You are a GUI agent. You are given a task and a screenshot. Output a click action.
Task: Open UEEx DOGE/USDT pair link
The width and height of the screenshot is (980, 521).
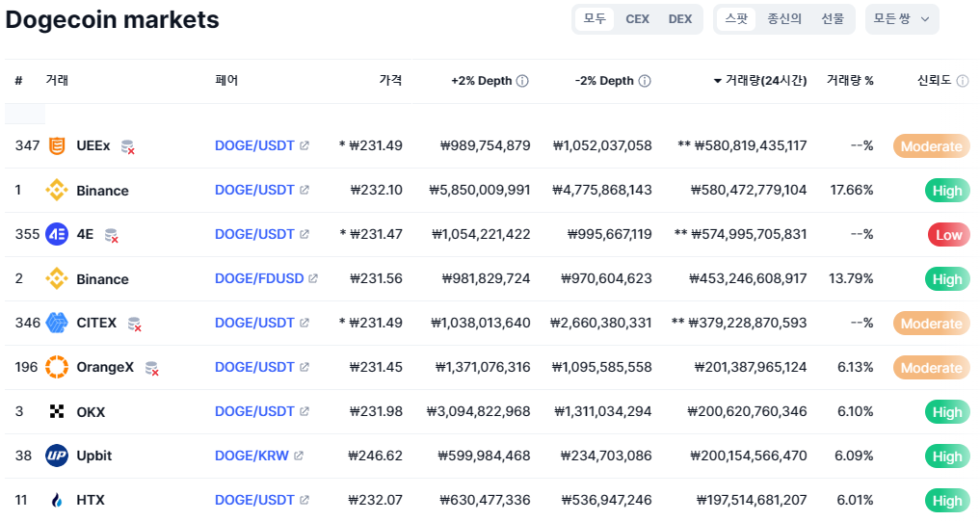click(x=254, y=145)
